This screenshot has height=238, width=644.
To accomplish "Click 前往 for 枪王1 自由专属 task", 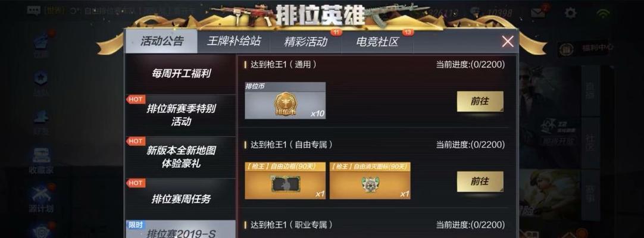I will pyautogui.click(x=480, y=181).
